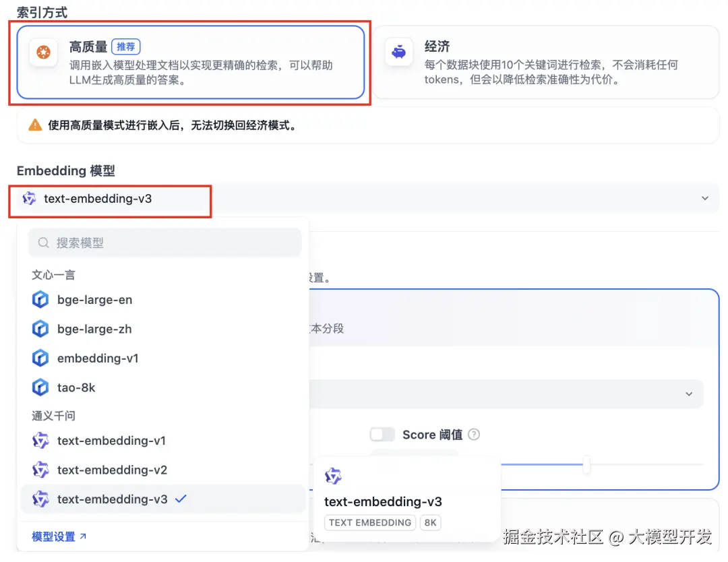
Task: Click the orange 高质量 indexing mode icon
Action: (x=42, y=53)
